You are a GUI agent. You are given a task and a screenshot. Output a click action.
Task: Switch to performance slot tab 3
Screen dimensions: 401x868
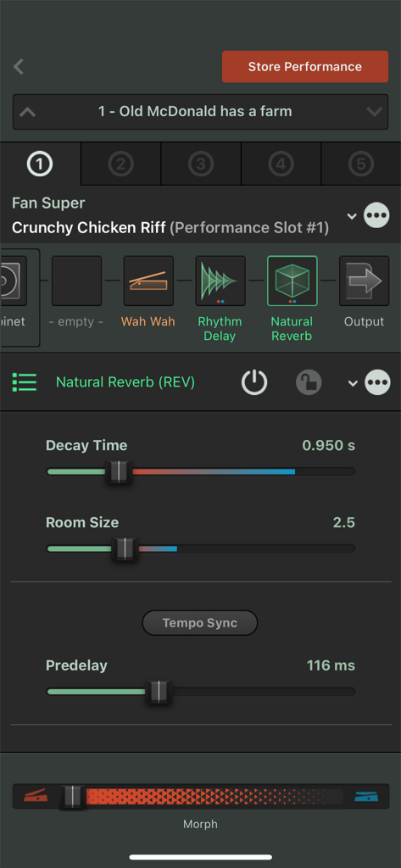tap(200, 164)
